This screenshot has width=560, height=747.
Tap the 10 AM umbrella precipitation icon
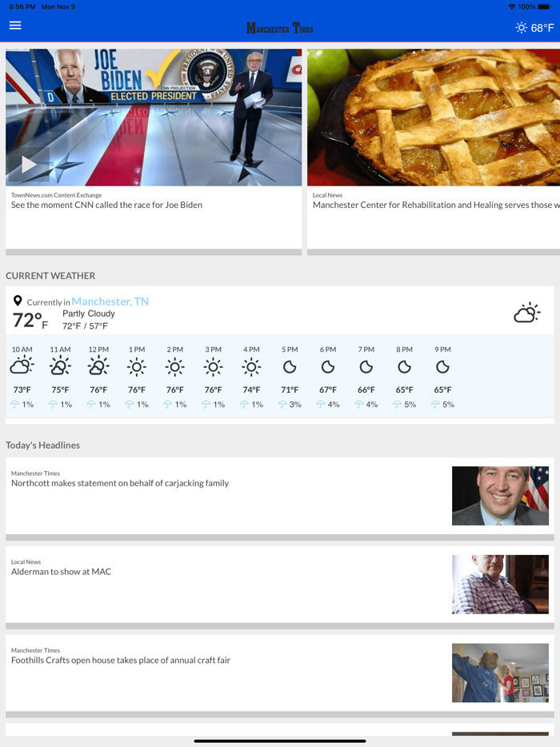coord(14,405)
